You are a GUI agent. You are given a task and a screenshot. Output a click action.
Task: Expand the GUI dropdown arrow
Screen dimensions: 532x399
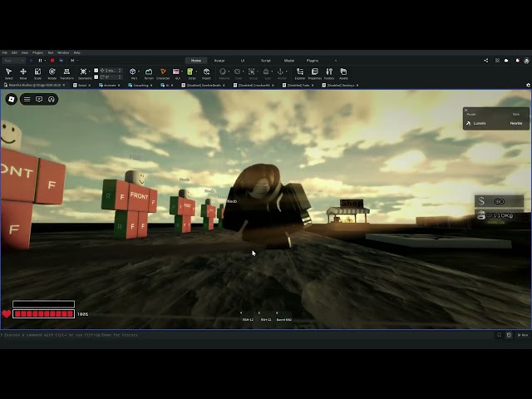(x=182, y=71)
